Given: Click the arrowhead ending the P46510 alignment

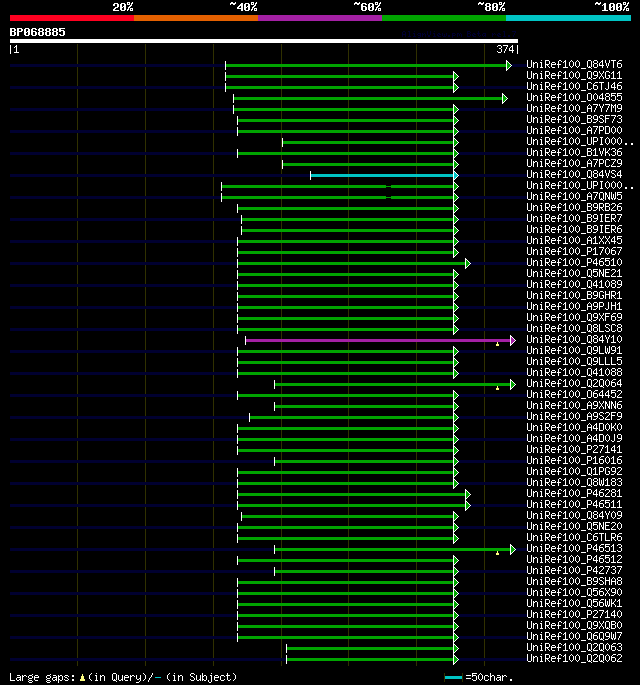Looking at the screenshot, I should coord(468,263).
